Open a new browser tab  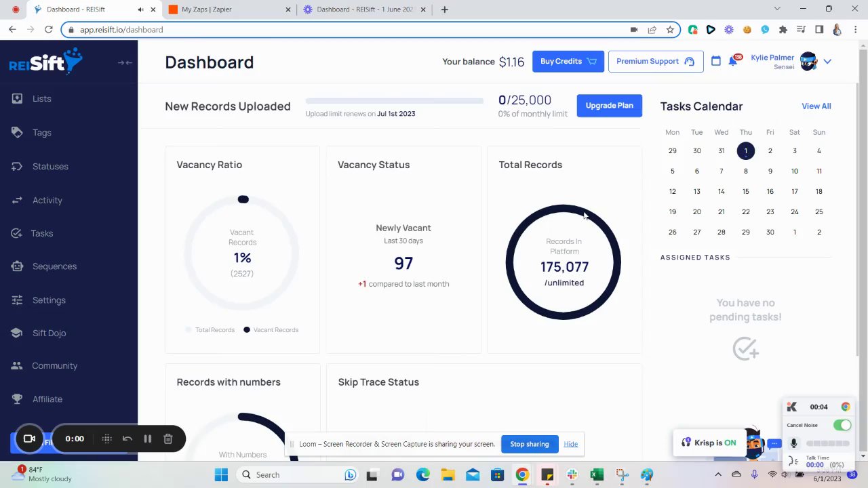point(445,9)
